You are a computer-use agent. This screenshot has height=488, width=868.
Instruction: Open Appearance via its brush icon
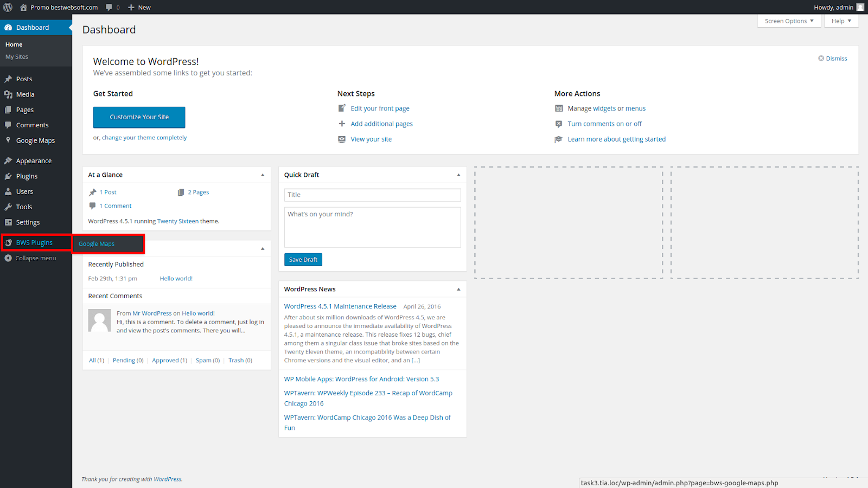[8, 161]
